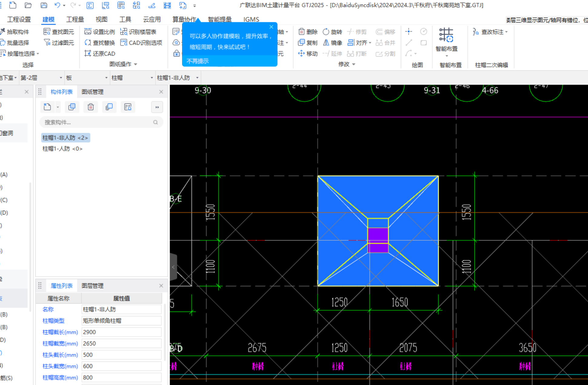The width and height of the screenshot is (588, 385).
Task: Click 查找替换 find and replace tool
Action: [x=100, y=43]
